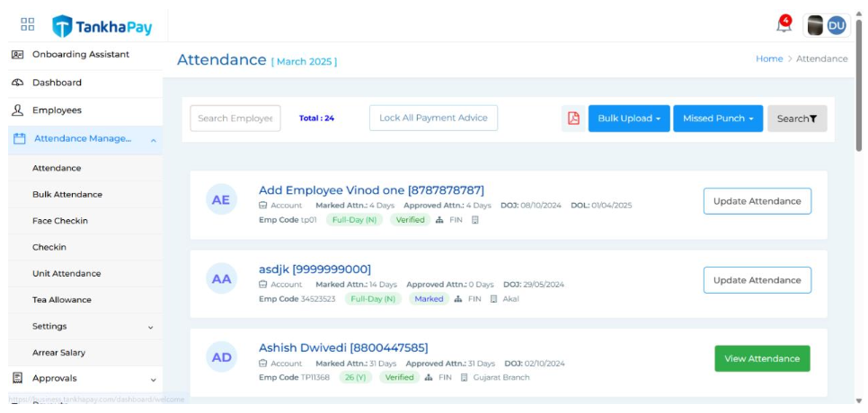Click View Attendance for Ashish Dwivedi
This screenshot has width=868, height=413.
pos(761,359)
